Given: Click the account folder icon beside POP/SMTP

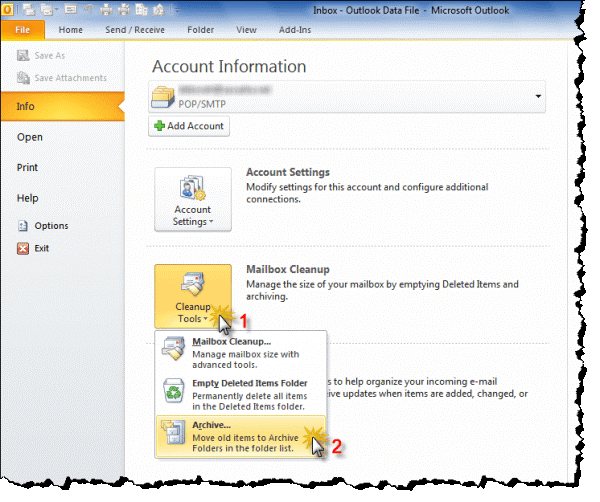Looking at the screenshot, I should (x=163, y=97).
